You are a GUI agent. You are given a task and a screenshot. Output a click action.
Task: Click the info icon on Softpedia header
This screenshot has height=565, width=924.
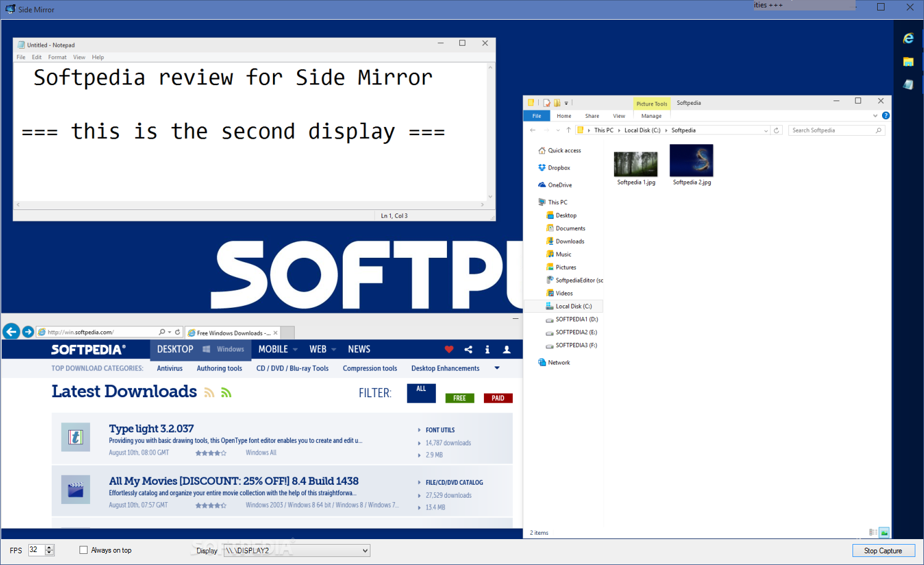(487, 350)
